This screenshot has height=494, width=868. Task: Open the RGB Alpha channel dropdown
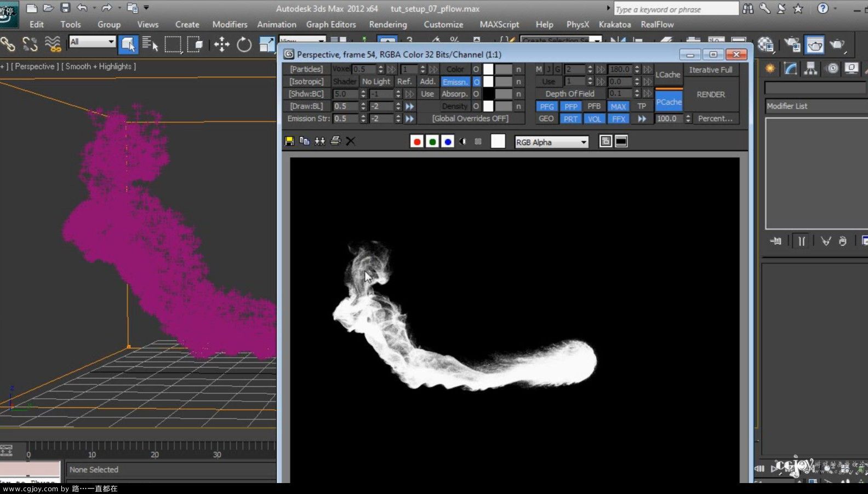tap(552, 142)
